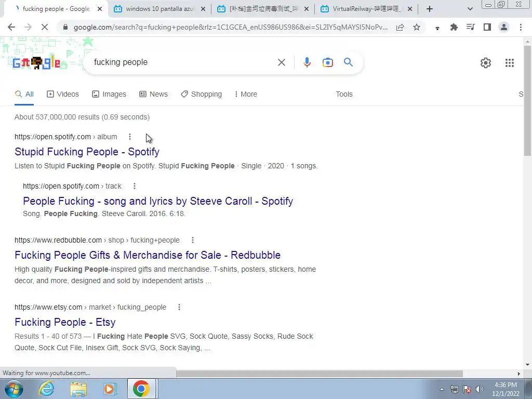Clear the search box text

point(281,62)
